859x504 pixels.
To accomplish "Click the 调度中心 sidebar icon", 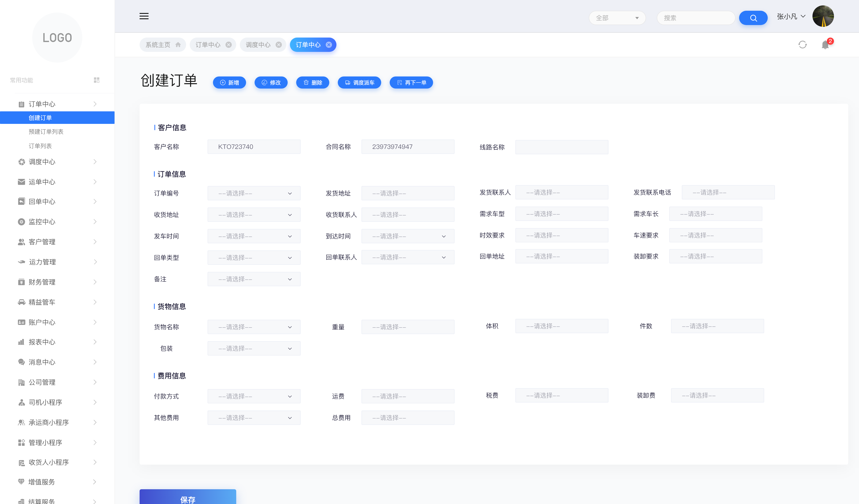I will coord(21,161).
